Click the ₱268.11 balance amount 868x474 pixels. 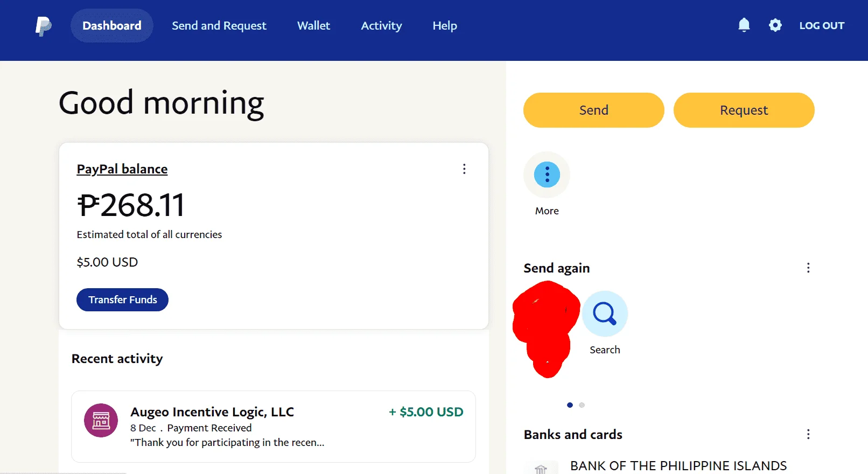(x=131, y=205)
